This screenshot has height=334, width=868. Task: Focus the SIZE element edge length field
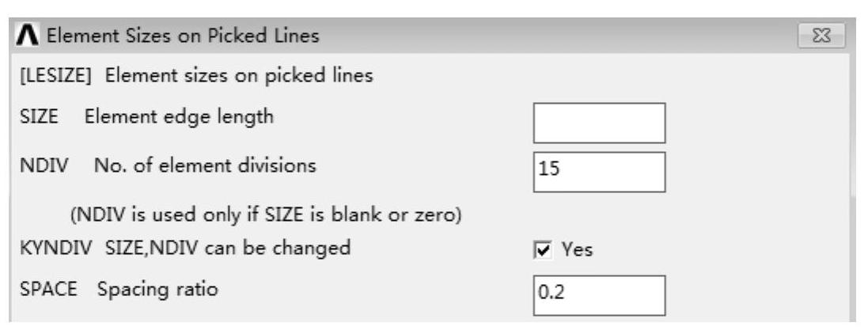pos(599,123)
